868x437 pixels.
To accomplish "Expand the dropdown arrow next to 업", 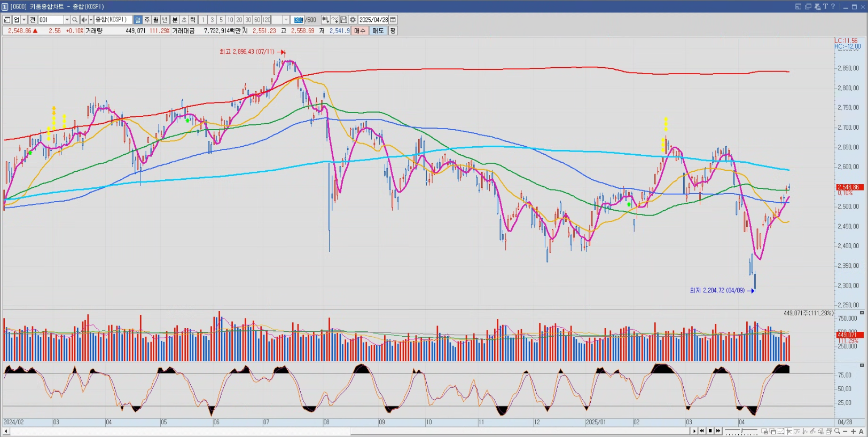I will pyautogui.click(x=24, y=20).
